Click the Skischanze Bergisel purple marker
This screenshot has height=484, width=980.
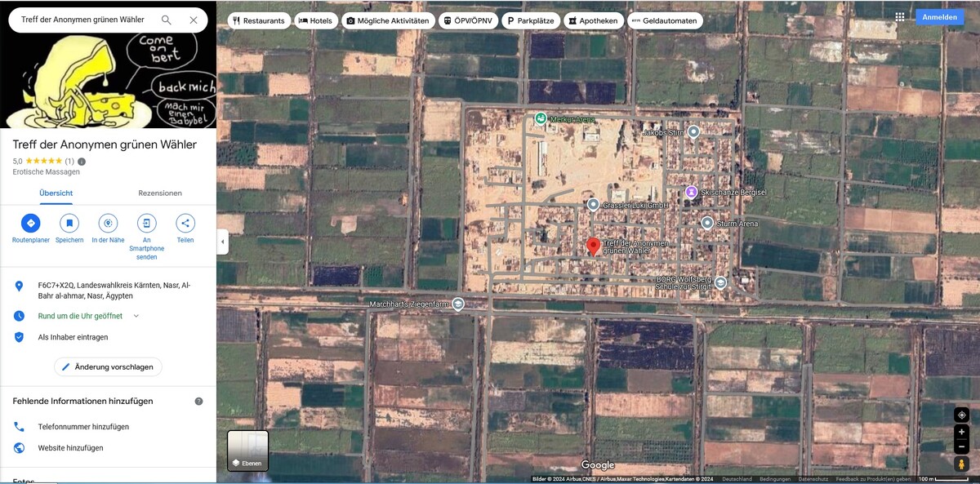(x=691, y=192)
